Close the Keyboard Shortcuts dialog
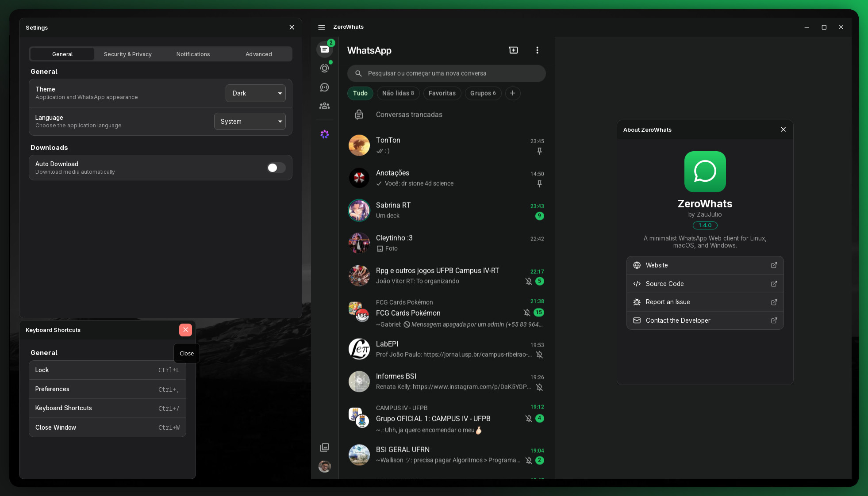Screen dimensions: 868x496 pyautogui.click(x=185, y=330)
